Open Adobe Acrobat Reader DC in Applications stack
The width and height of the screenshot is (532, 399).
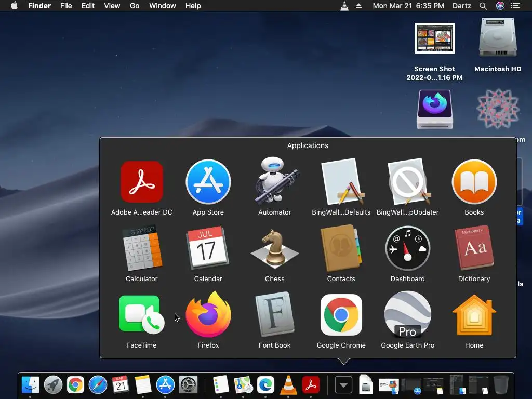pyautogui.click(x=142, y=182)
